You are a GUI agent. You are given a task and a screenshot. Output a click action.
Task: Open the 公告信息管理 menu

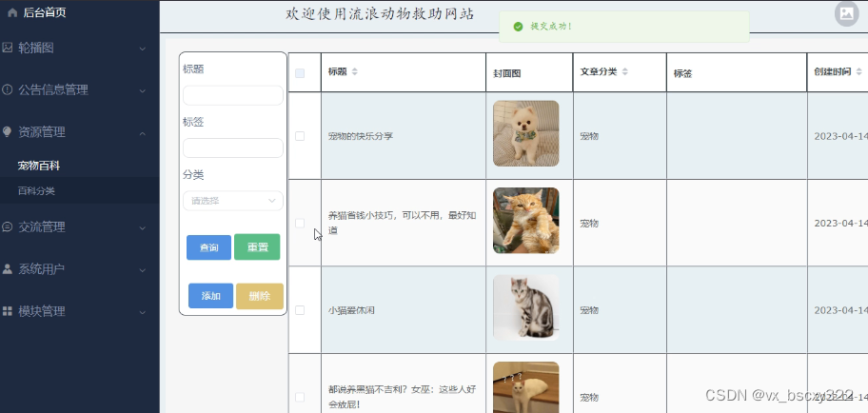point(80,90)
